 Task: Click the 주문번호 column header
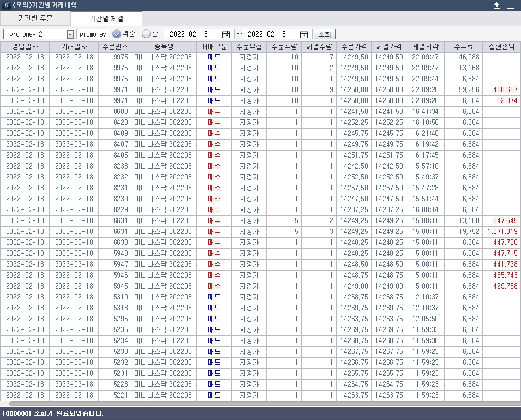click(115, 47)
